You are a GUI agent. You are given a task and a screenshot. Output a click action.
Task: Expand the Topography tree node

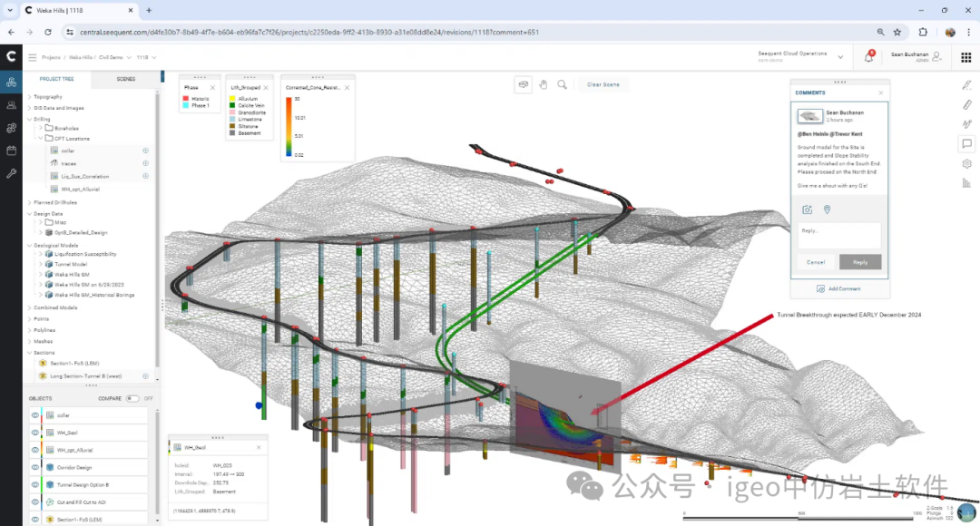[x=29, y=96]
